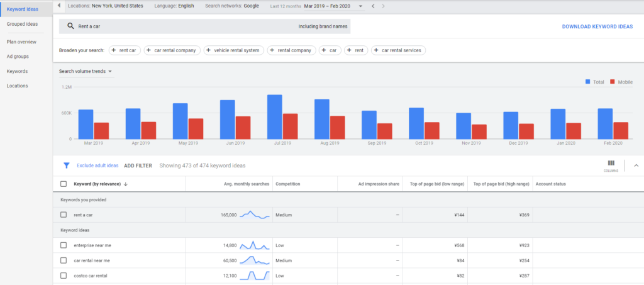Click plus icon on vehicle rental system chip

pos(209,50)
